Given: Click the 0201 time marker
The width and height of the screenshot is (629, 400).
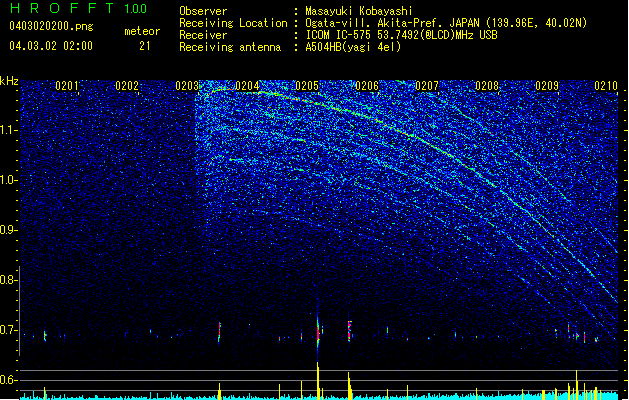Looking at the screenshot, I should tap(67, 86).
